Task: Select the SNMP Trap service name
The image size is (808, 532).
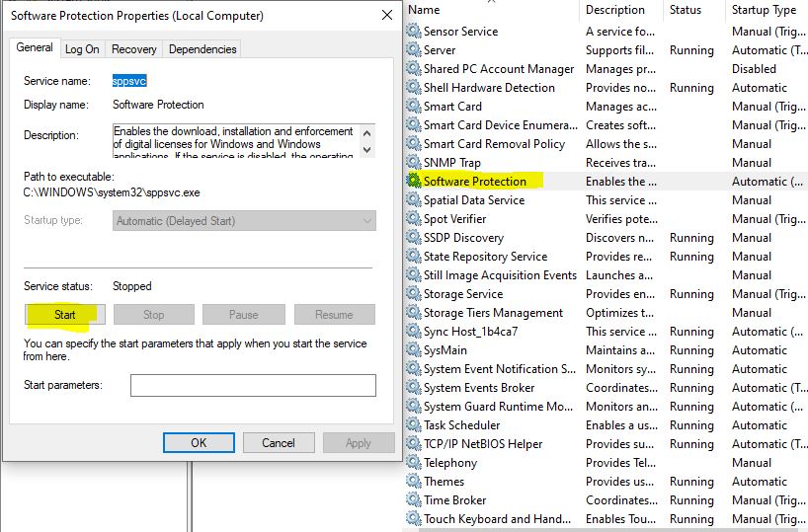Action: (x=452, y=163)
